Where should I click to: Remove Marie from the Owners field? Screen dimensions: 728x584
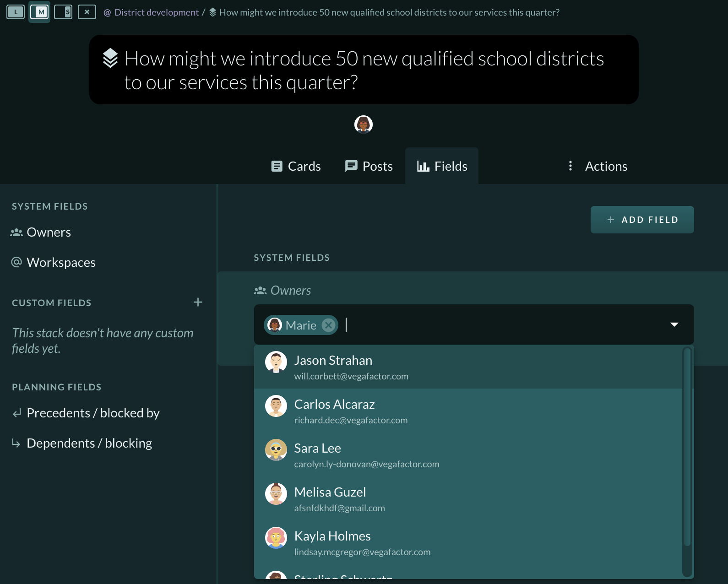328,325
